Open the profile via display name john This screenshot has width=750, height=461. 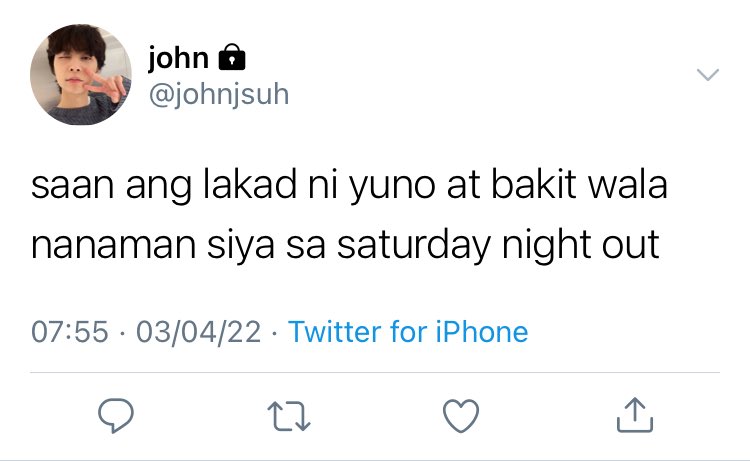coord(178,58)
